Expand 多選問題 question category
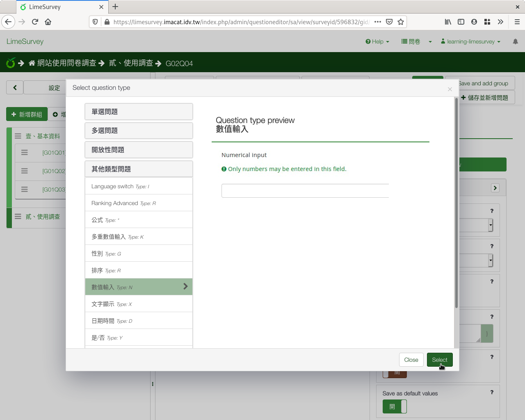Image resolution: width=525 pixels, height=420 pixels. pyautogui.click(x=139, y=130)
